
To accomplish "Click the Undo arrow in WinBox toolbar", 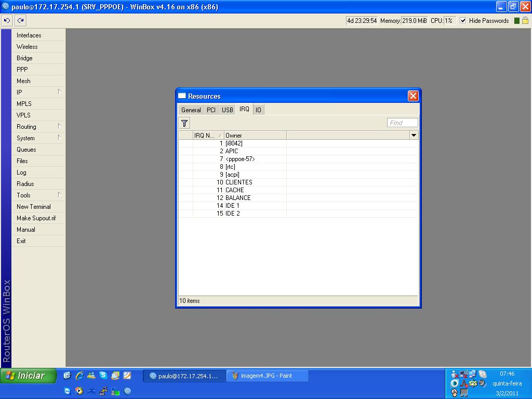I will [x=7, y=21].
